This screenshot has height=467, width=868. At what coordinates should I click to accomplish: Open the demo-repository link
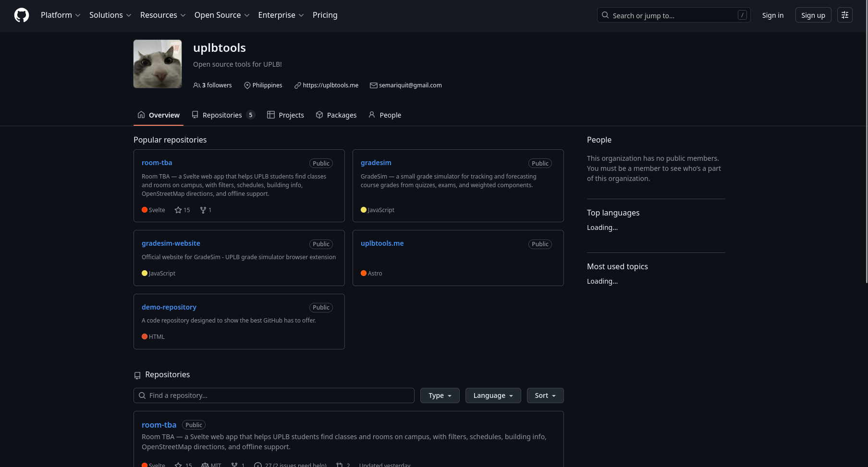point(169,307)
